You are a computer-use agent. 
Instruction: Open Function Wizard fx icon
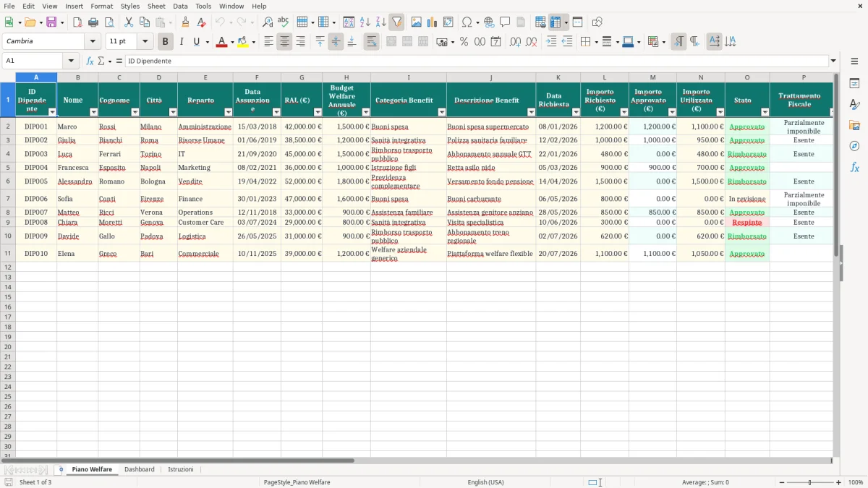tap(90, 61)
